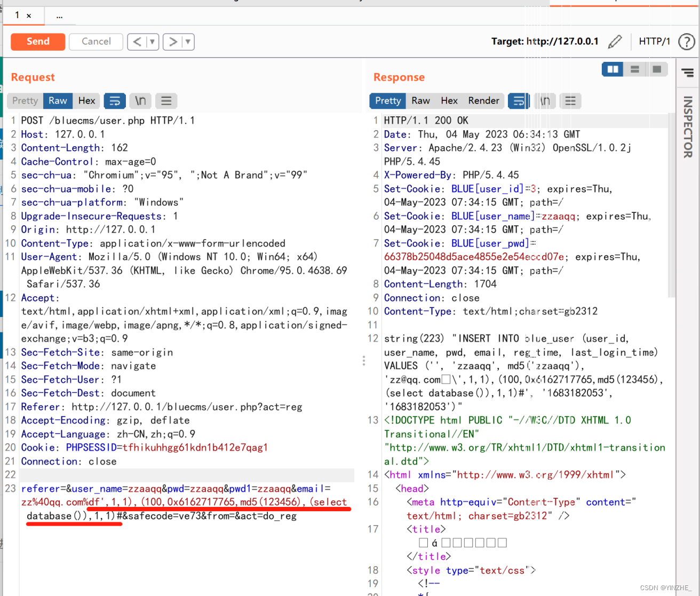The image size is (700, 596).
Task: Open help question mark icon
Action: pyautogui.click(x=687, y=42)
